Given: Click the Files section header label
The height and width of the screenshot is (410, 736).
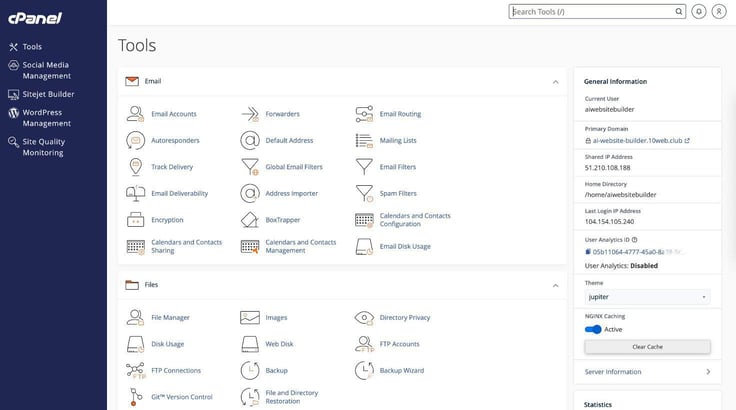Looking at the screenshot, I should click(151, 285).
